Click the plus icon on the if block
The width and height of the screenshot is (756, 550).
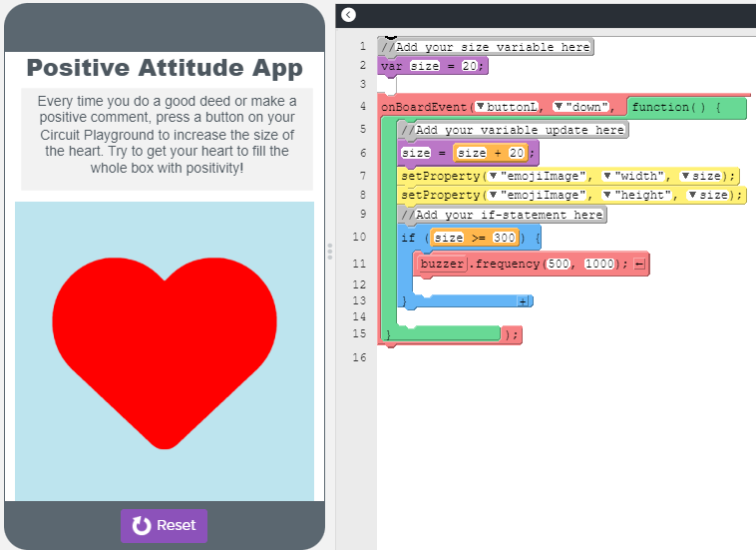(522, 300)
